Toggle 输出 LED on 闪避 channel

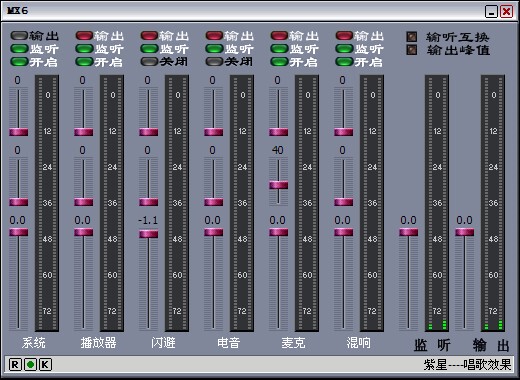(x=149, y=35)
